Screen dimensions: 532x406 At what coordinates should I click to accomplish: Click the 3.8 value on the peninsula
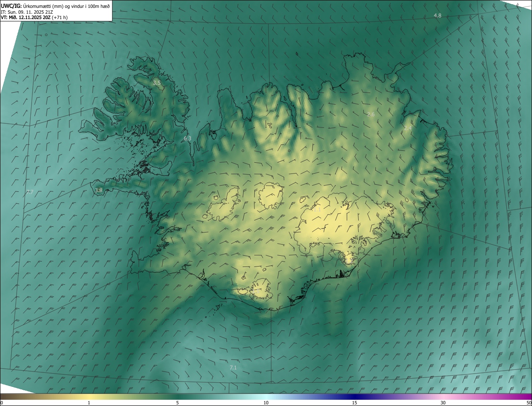pyautogui.click(x=99, y=190)
